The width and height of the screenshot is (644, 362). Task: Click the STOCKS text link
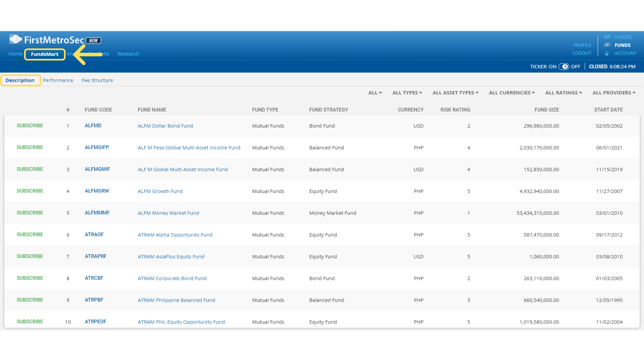pyautogui.click(x=623, y=37)
